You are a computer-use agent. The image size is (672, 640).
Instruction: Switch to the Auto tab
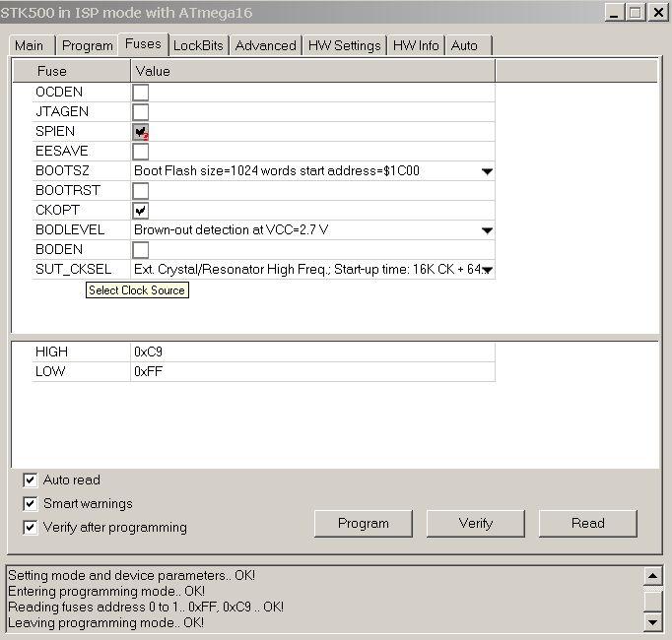pos(468,45)
